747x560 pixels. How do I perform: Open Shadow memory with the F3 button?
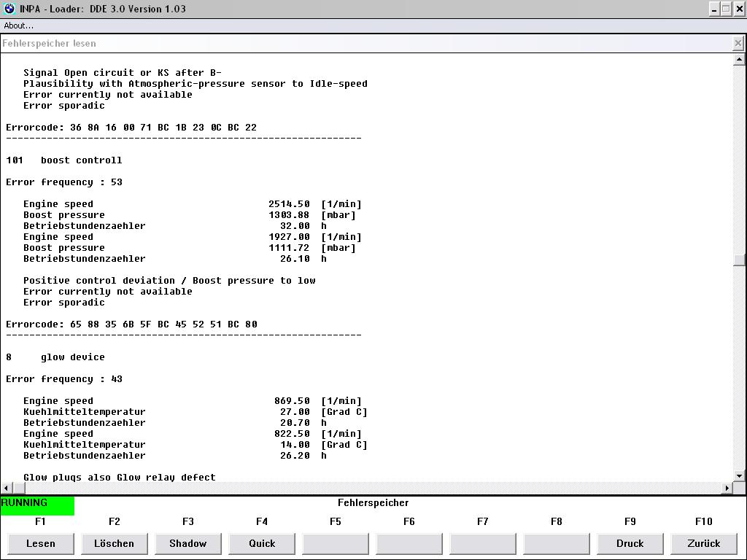click(x=187, y=543)
